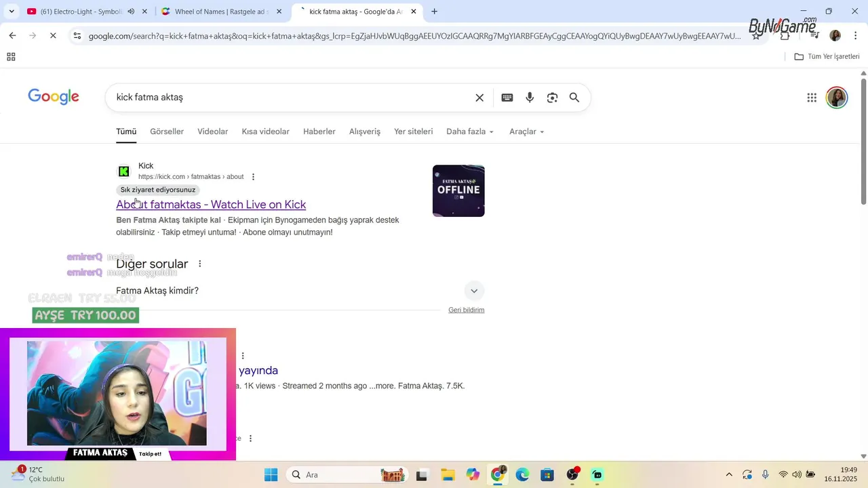
Task: Show hidden system tray icons
Action: 729,474
